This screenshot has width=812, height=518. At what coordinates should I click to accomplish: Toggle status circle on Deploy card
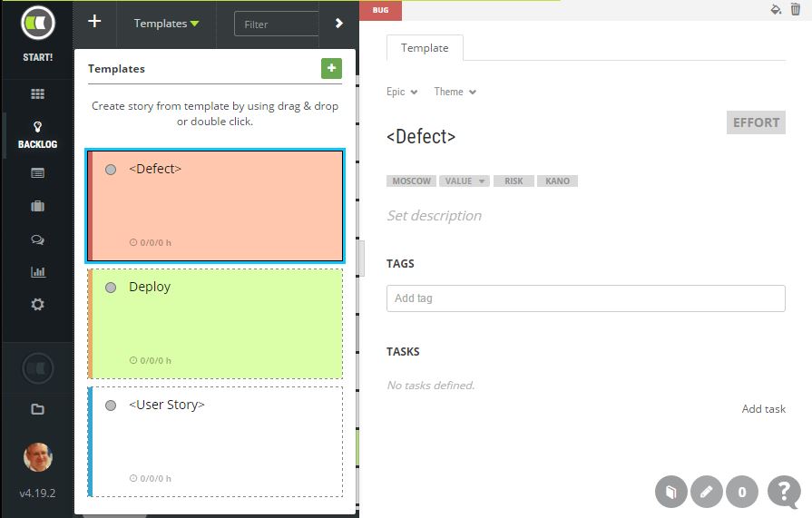111,288
